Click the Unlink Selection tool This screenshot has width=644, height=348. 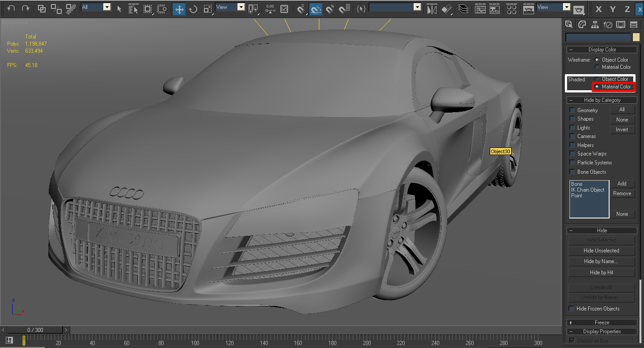pyautogui.click(x=56, y=8)
